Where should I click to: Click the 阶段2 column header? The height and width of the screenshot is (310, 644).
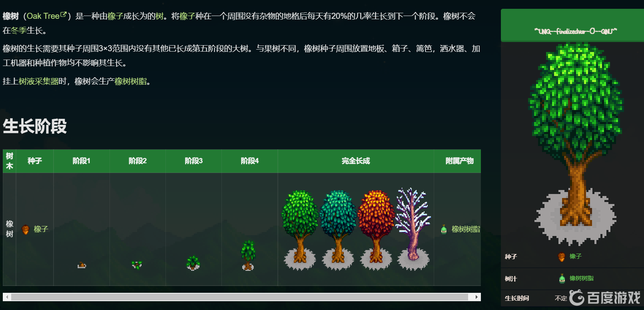138,161
